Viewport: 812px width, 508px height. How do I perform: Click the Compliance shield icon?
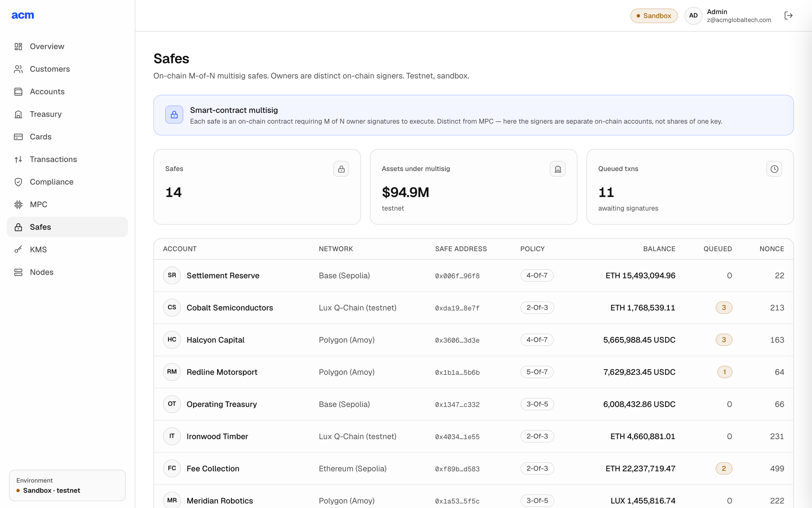tap(18, 182)
